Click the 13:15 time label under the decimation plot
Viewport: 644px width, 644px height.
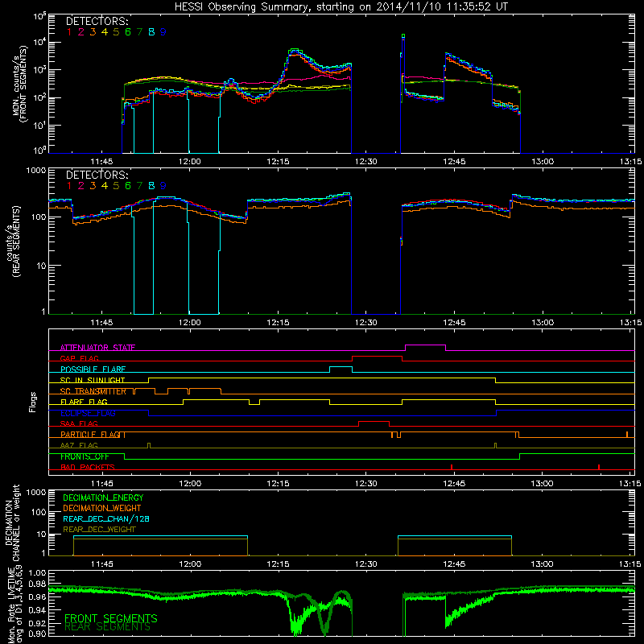click(x=630, y=564)
